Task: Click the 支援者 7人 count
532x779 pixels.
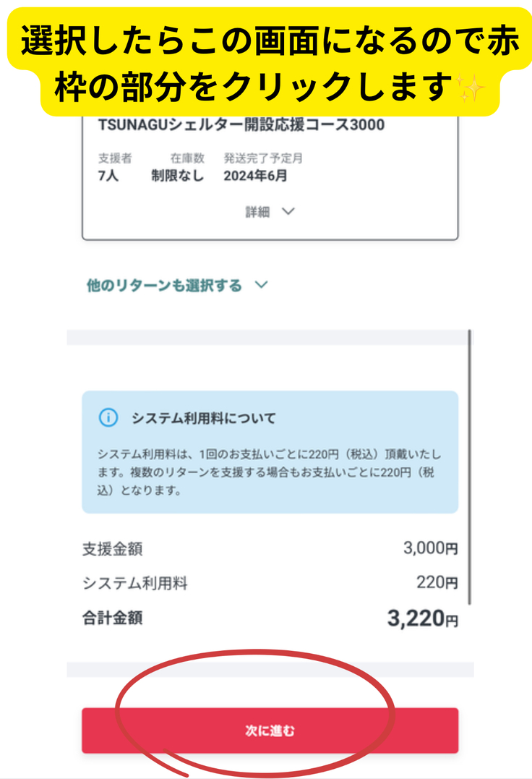Action: click(108, 176)
